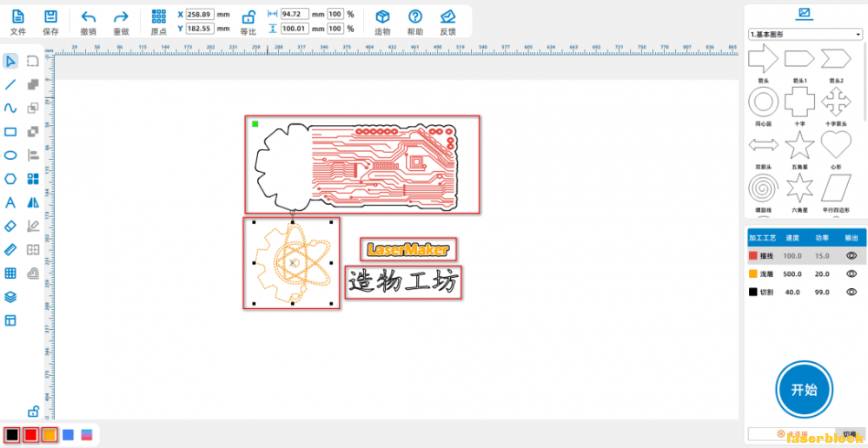Insert the 箭头2 chevron shape
The height and width of the screenshot is (448, 868).
836,58
